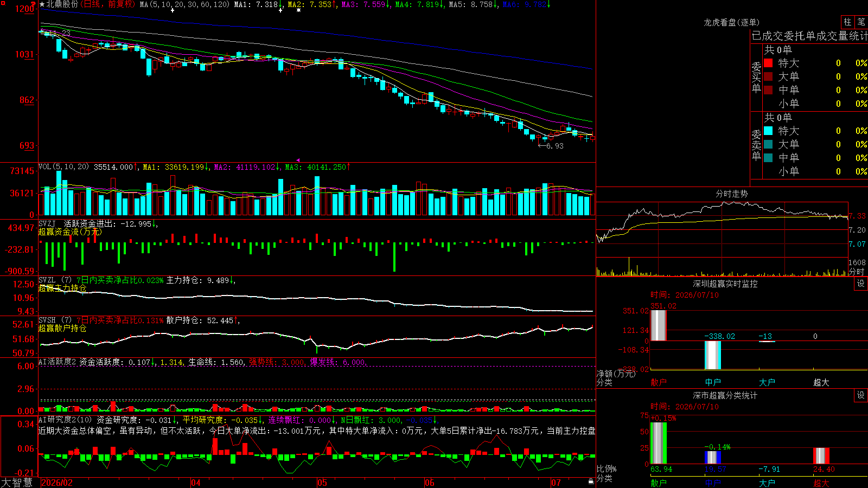868x488 pixels.
Task: Click the 委卖单 section label
Action: tap(756, 145)
